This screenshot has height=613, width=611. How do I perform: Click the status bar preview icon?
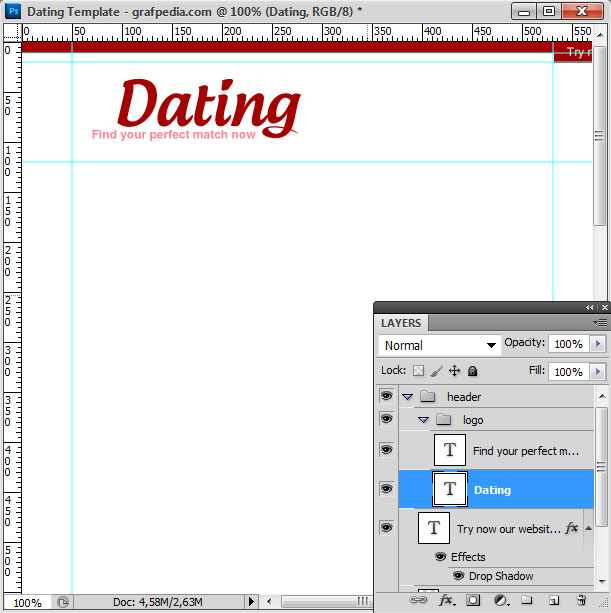click(63, 602)
